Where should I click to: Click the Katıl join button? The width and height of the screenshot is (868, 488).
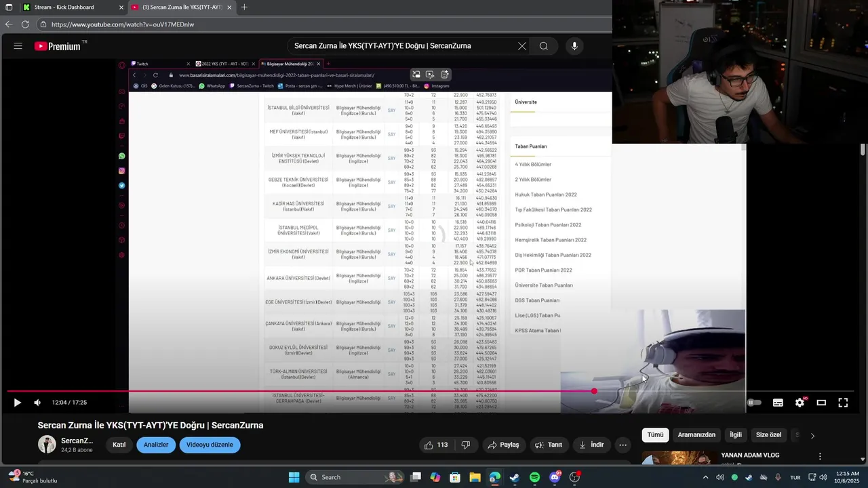pos(119,445)
